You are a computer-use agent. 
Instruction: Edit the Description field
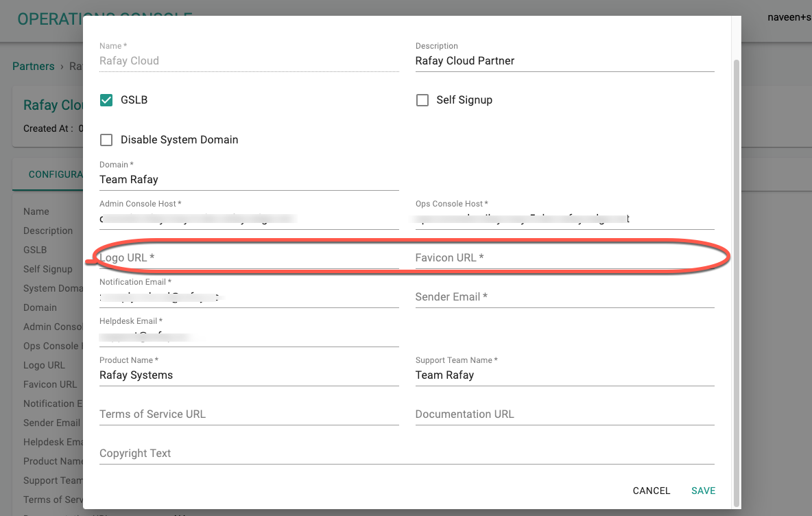pyautogui.click(x=564, y=61)
